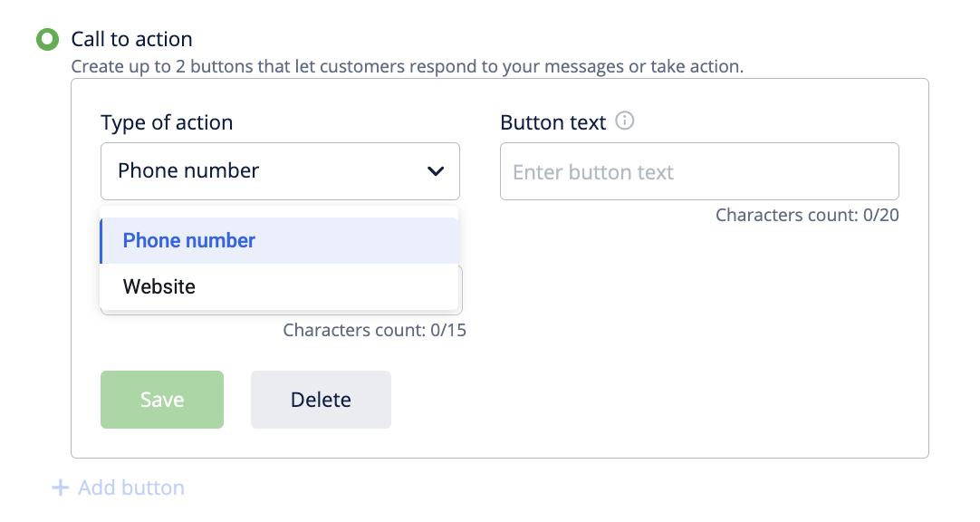Click the Button text label
The height and width of the screenshot is (522, 980).
click(x=553, y=122)
